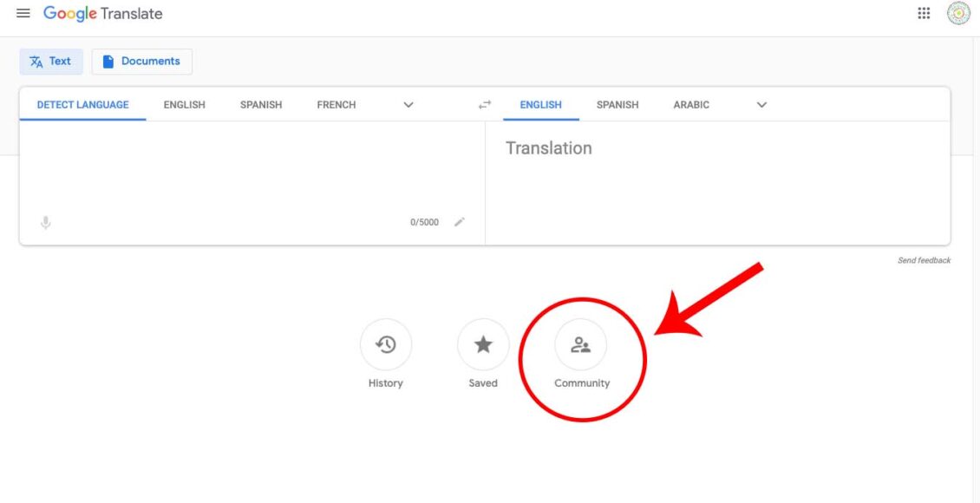
Task: Choose English as source language
Action: click(x=185, y=105)
